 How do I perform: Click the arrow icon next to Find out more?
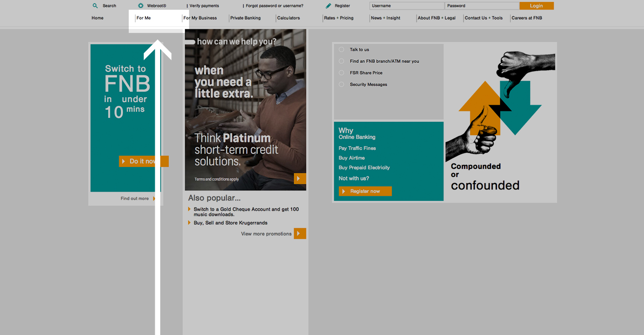click(x=154, y=199)
